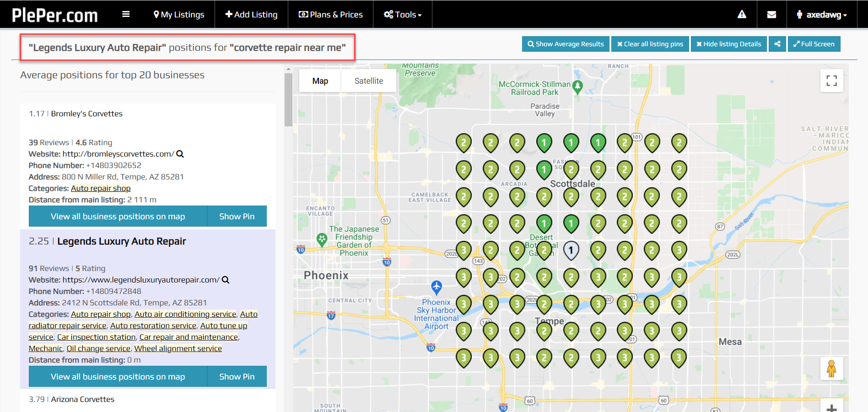Open legendsluxuryautorepair.com website link
This screenshot has width=868, height=412.
pyautogui.click(x=141, y=280)
